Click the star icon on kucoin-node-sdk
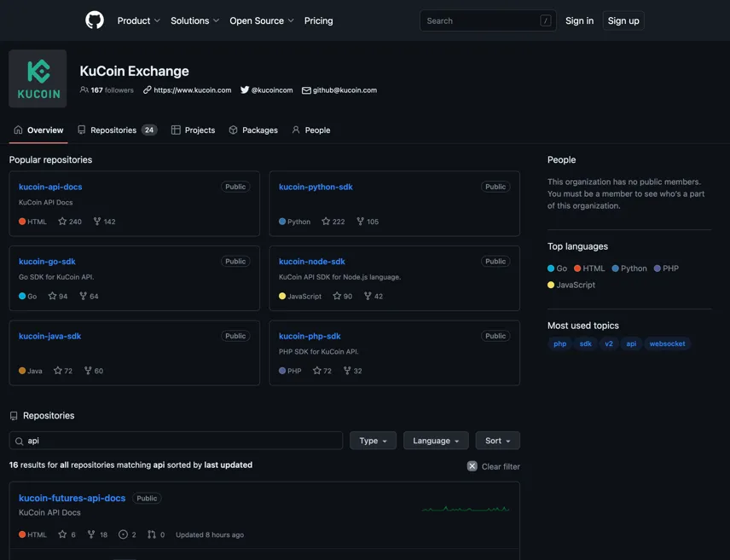Image resolution: width=730 pixels, height=560 pixels. pyautogui.click(x=337, y=296)
